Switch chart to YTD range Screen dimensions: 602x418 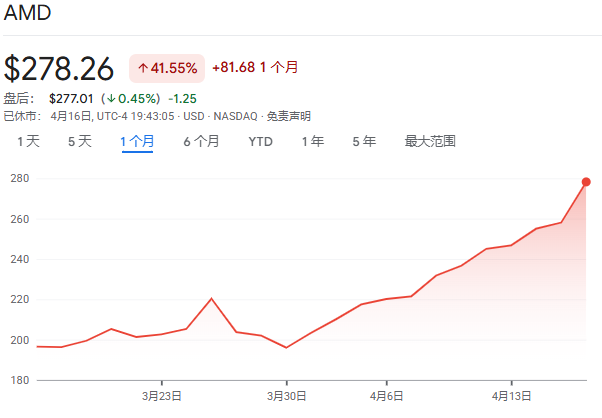click(260, 141)
